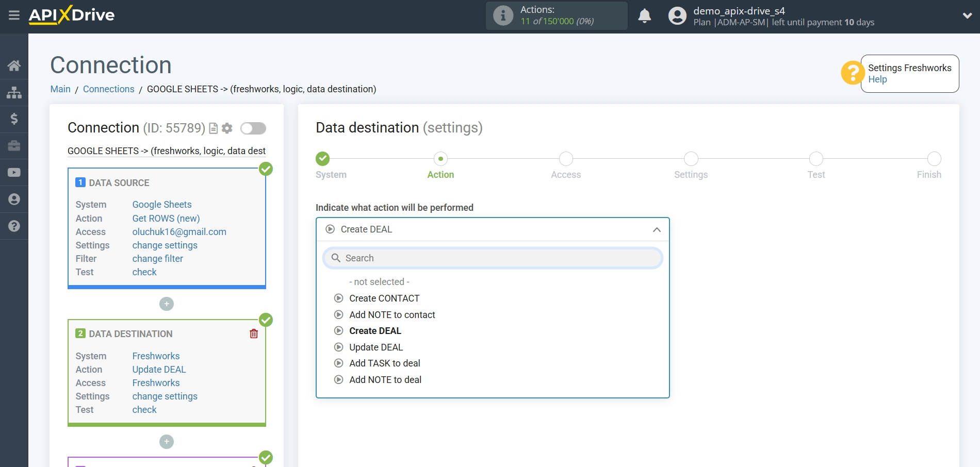
Task: Open the notifications bell
Action: point(644,16)
